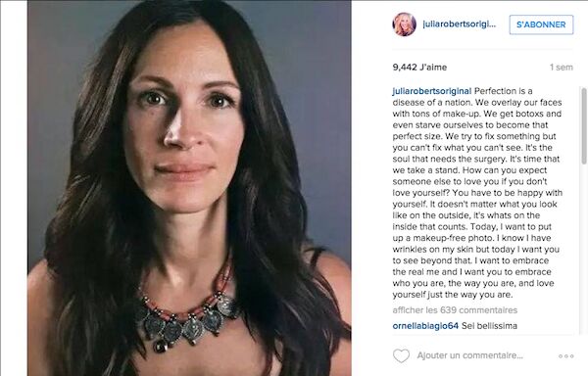This screenshot has width=588, height=376.
Task: Visit commenter ornellabiagio64's profile
Action: click(x=425, y=326)
